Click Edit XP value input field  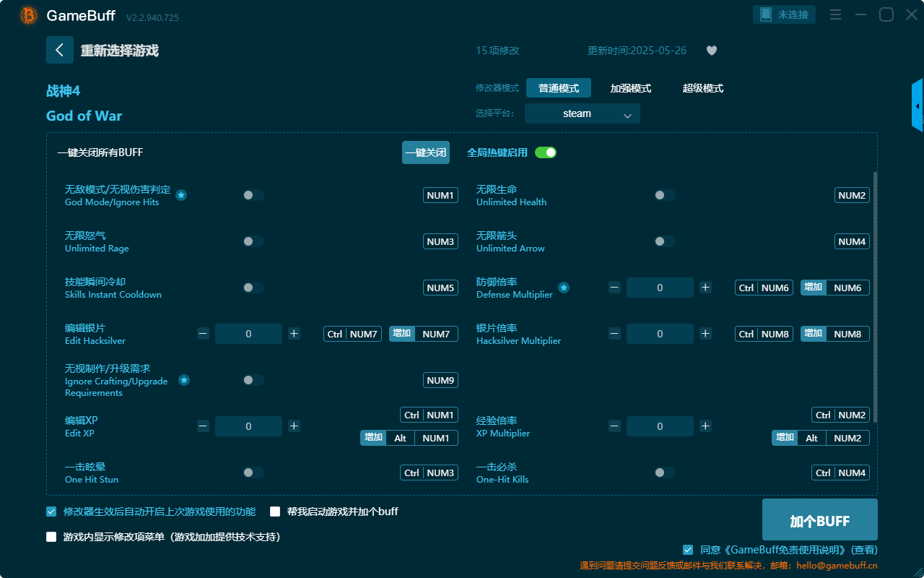pos(248,426)
